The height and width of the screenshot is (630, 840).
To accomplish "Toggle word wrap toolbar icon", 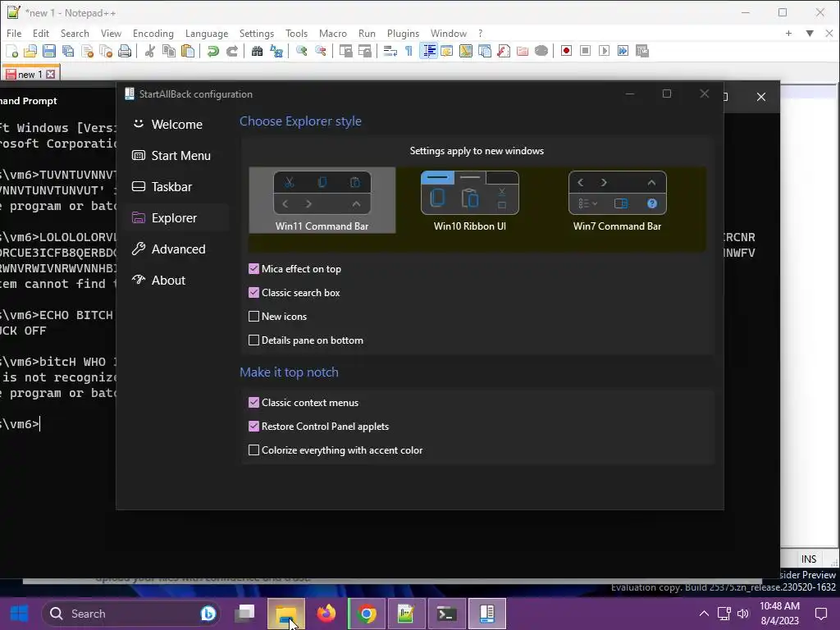I will point(390,51).
